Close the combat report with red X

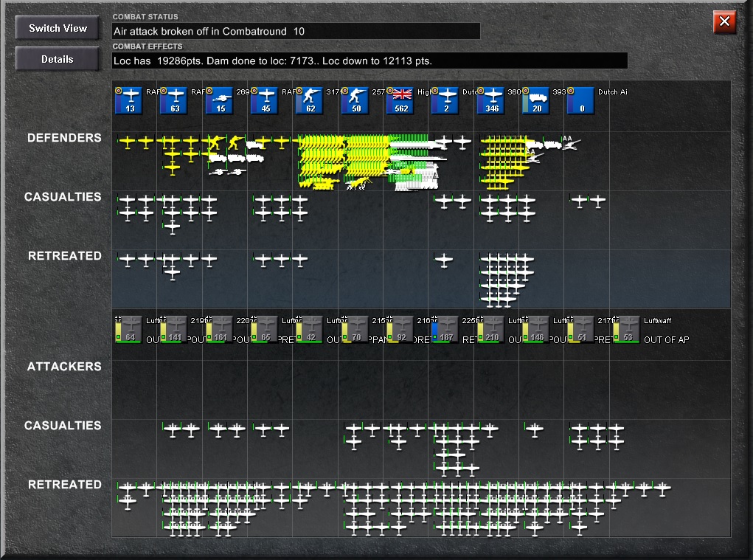coord(724,21)
